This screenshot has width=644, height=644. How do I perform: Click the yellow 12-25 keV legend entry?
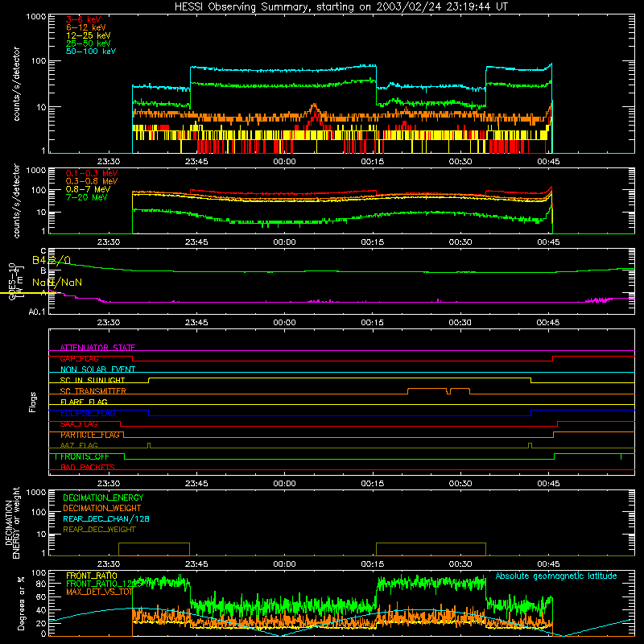89,35
